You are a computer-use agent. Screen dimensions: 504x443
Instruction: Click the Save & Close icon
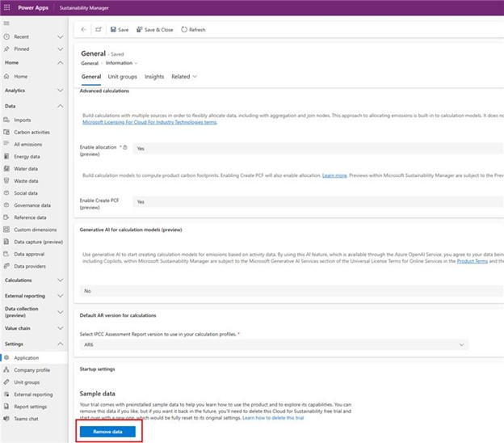coord(139,30)
